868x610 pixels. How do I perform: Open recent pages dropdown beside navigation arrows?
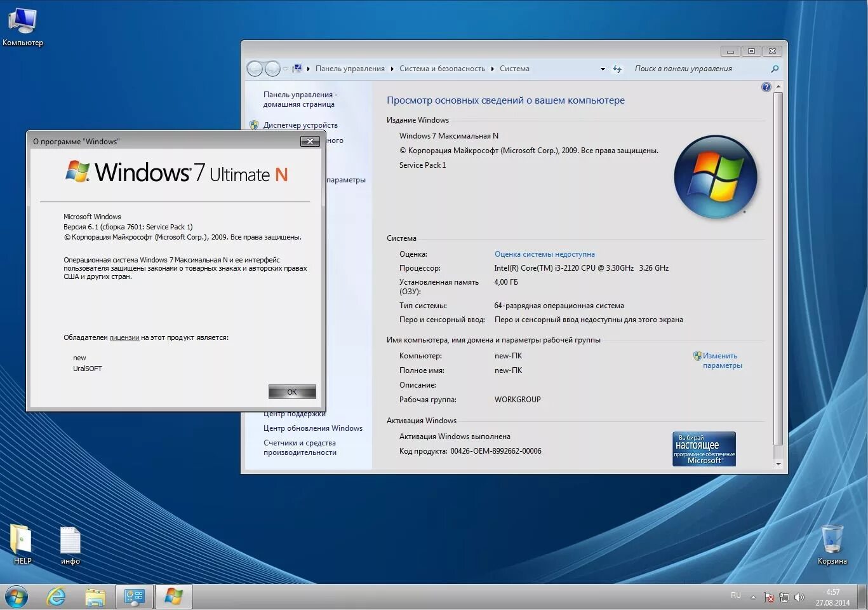285,69
